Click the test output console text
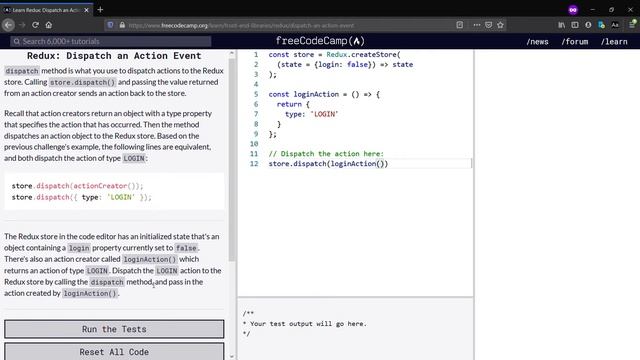640x360 pixels. 304,324
